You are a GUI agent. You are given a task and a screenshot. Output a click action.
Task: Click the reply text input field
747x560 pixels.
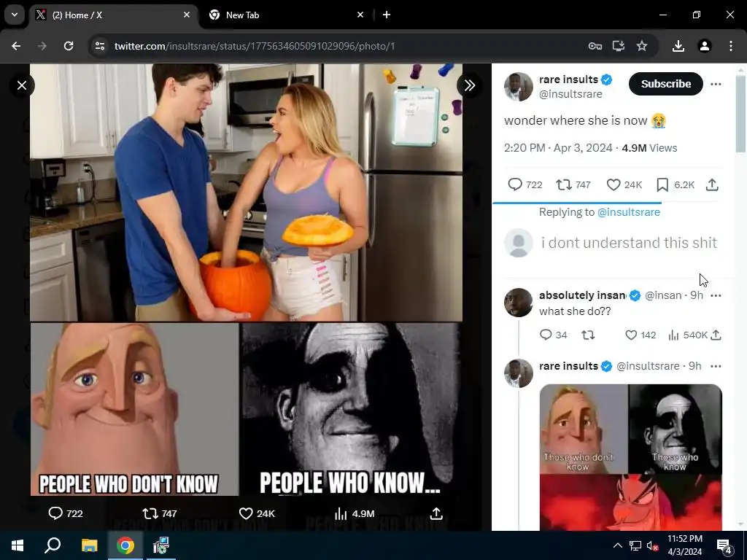(629, 243)
